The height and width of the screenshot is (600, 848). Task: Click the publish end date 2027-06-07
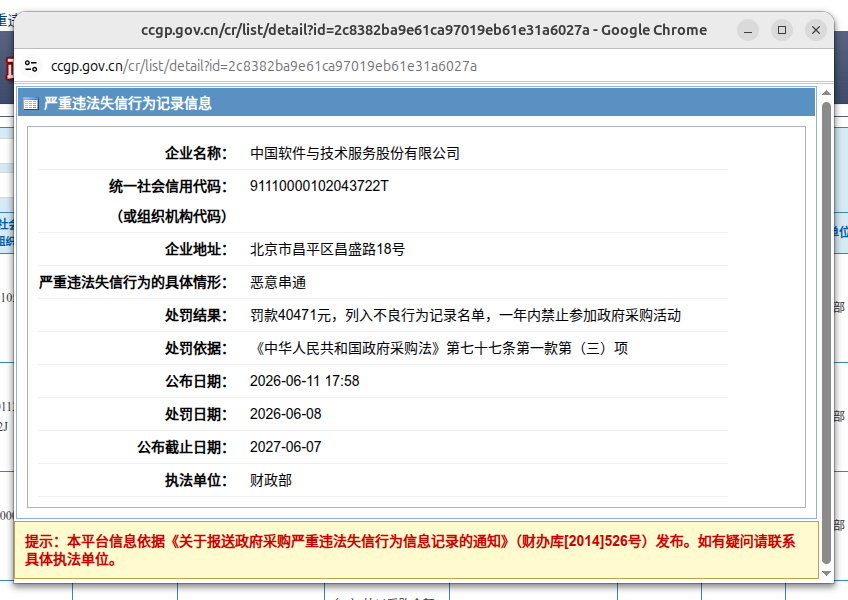[286, 447]
